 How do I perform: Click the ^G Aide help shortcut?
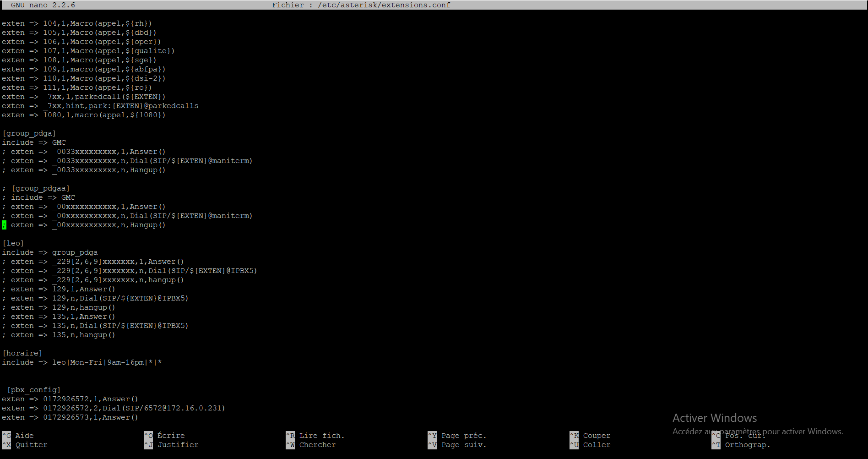click(x=18, y=436)
